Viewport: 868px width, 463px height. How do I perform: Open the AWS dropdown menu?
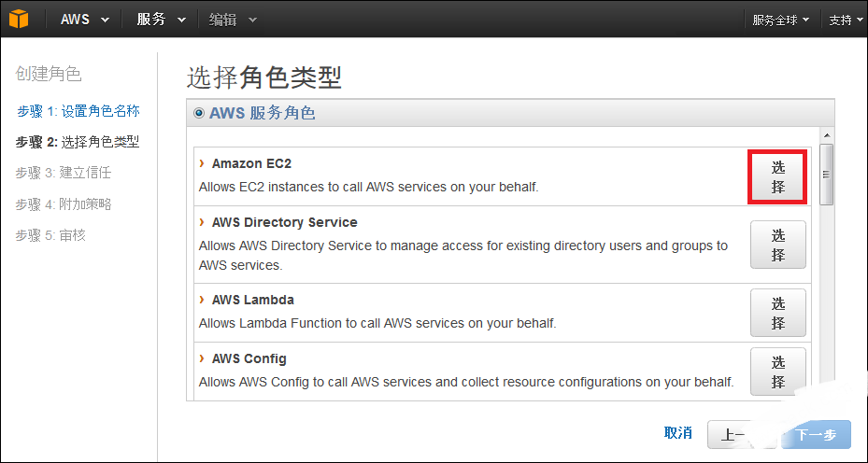click(85, 20)
